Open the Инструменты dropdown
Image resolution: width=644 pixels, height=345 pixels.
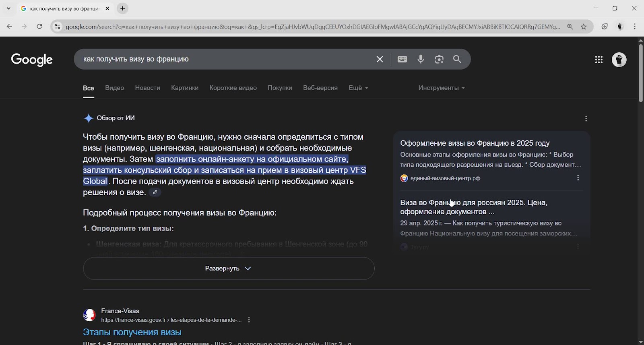pos(441,88)
